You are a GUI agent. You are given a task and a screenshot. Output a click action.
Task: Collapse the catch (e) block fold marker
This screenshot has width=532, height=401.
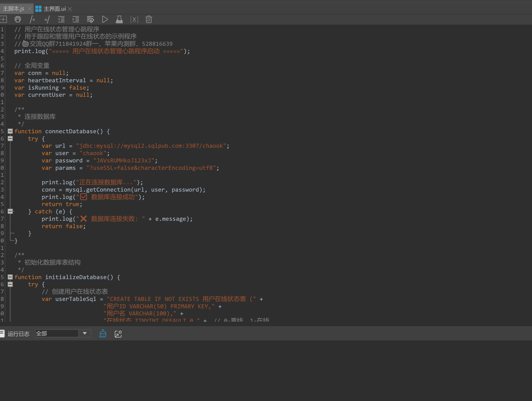click(10, 211)
